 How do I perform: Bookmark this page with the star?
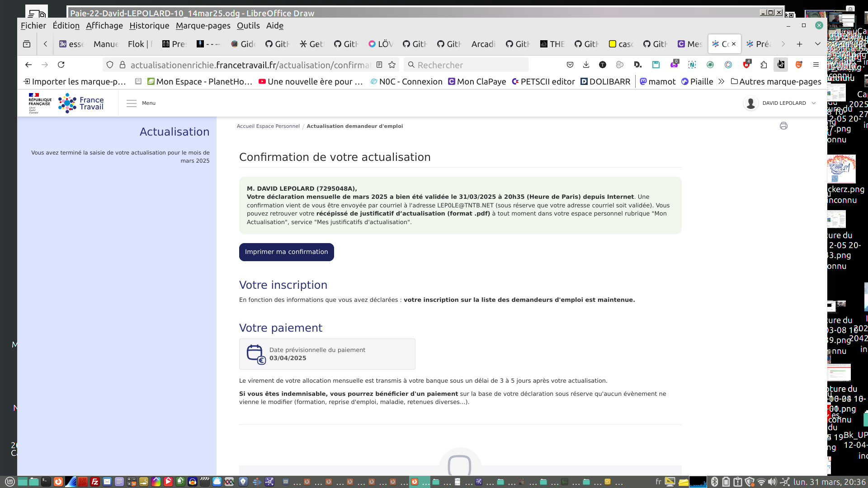[392, 65]
